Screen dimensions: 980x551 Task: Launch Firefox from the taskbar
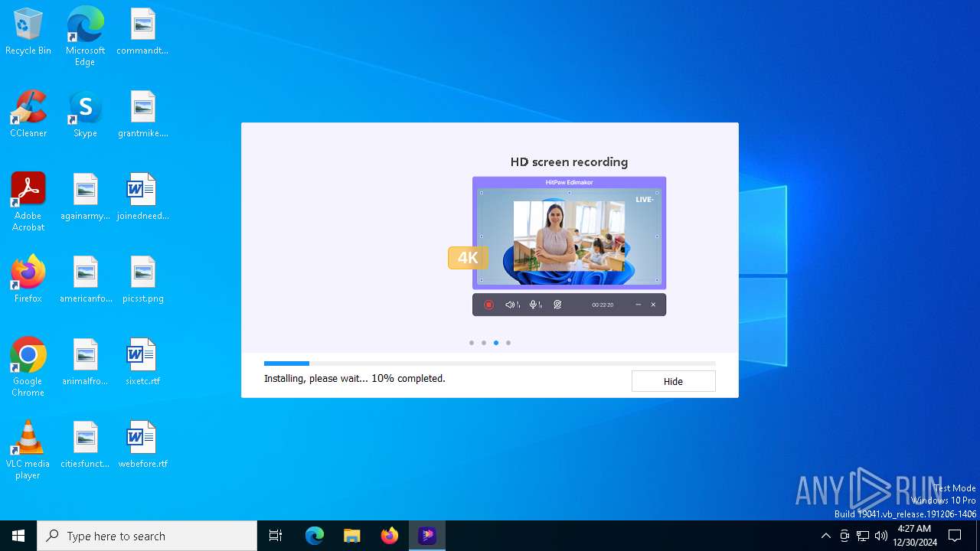click(390, 536)
